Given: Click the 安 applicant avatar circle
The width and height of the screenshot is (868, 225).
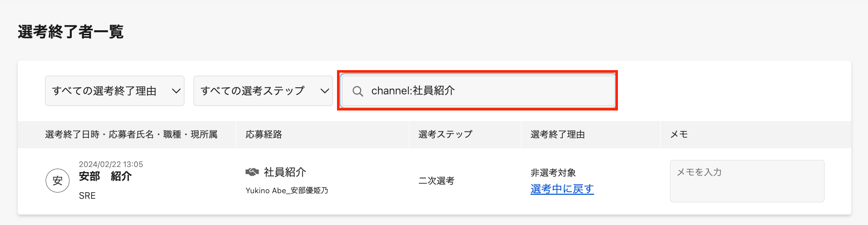Looking at the screenshot, I should pos(58,181).
